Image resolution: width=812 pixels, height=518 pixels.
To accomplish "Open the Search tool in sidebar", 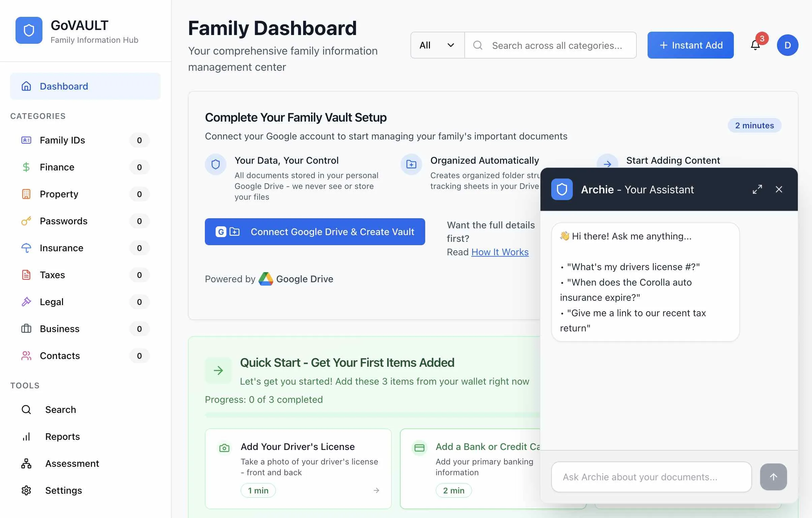I will click(x=61, y=410).
